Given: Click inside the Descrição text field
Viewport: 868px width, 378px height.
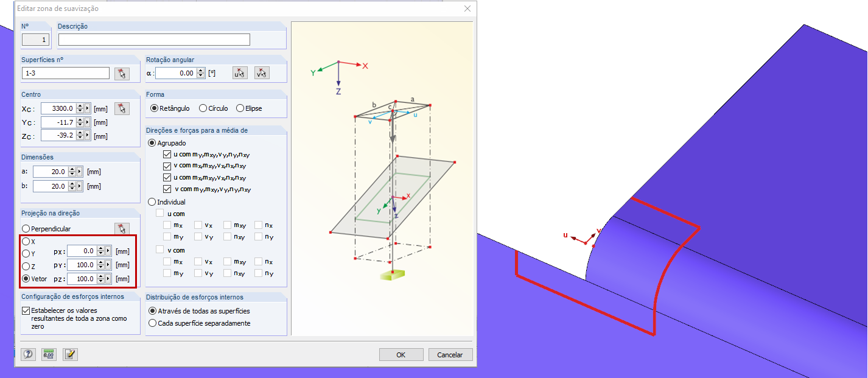Looking at the screenshot, I should [152, 39].
